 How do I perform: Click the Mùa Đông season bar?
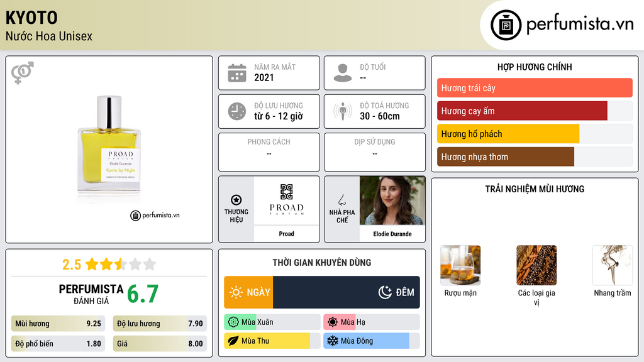coord(372,341)
